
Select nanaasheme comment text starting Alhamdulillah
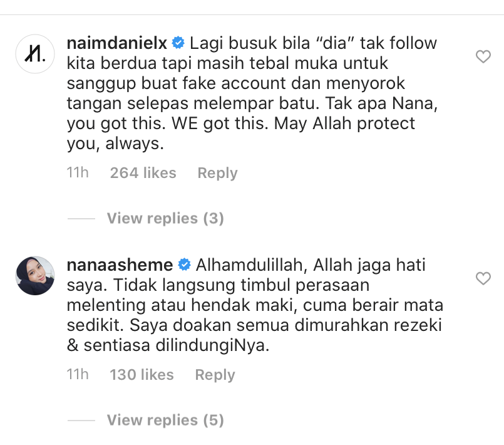(x=255, y=305)
